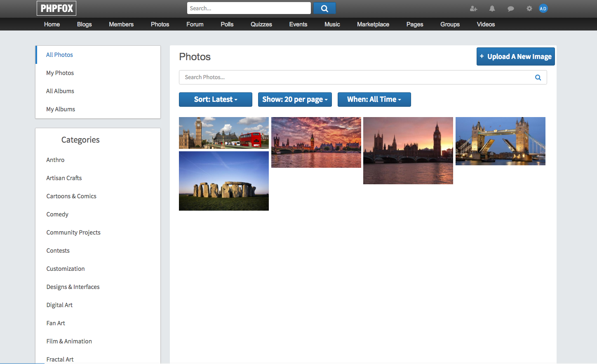Choose the Cartoons & Comics category
The width and height of the screenshot is (597, 364).
click(71, 196)
